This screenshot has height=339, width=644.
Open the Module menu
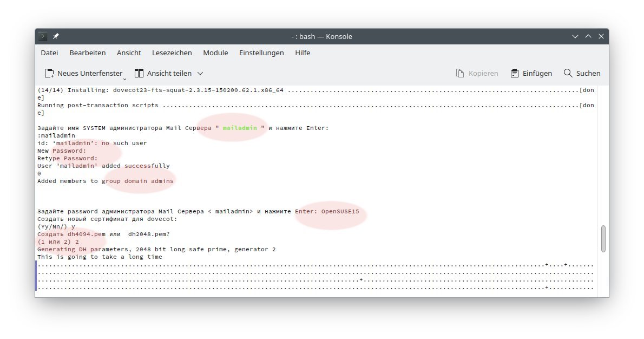215,53
